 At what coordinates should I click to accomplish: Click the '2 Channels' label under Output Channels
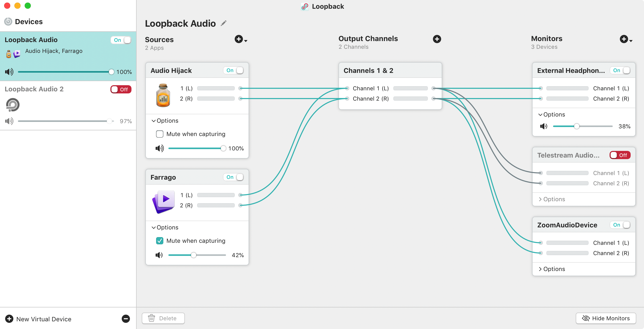point(353,47)
